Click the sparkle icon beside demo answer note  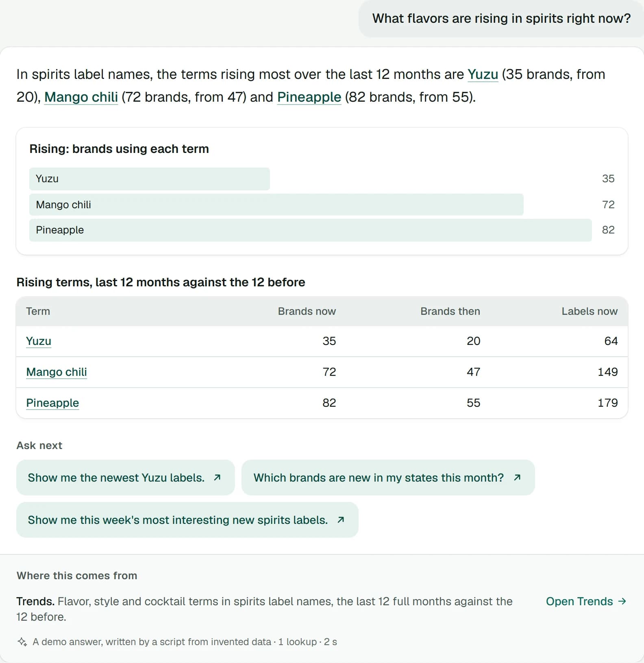(x=22, y=642)
